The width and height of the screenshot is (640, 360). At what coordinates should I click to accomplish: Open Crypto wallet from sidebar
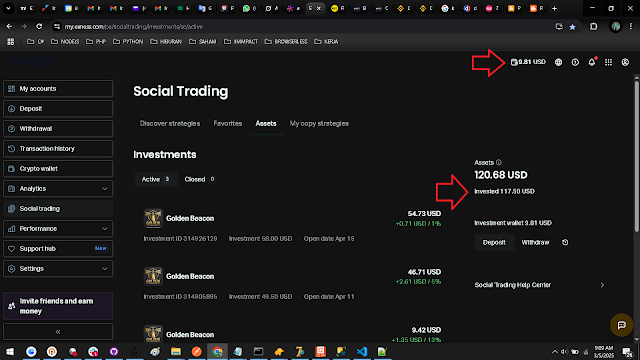coord(58,169)
